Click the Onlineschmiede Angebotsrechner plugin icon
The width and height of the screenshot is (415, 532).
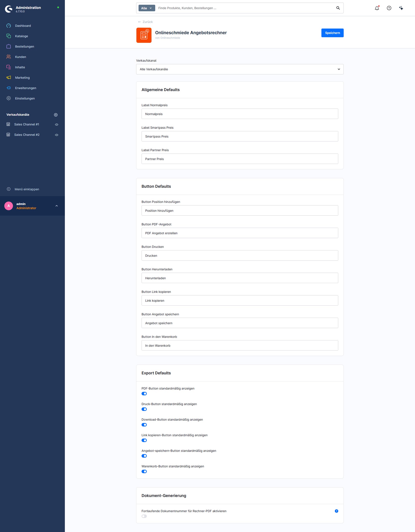point(144,35)
